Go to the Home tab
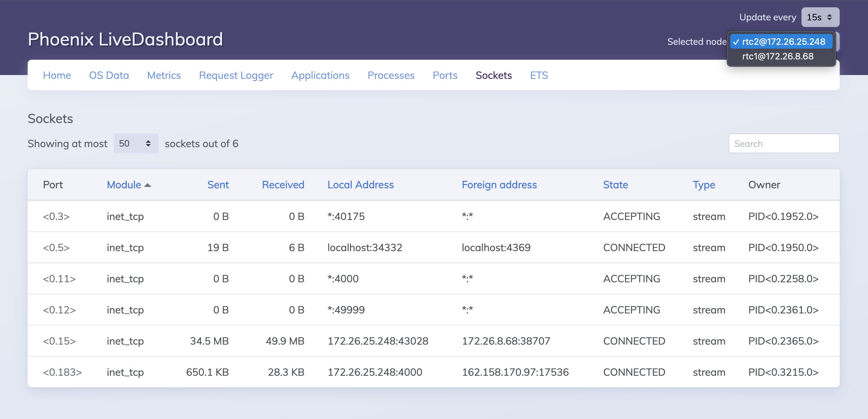The width and height of the screenshot is (868, 419). [57, 75]
